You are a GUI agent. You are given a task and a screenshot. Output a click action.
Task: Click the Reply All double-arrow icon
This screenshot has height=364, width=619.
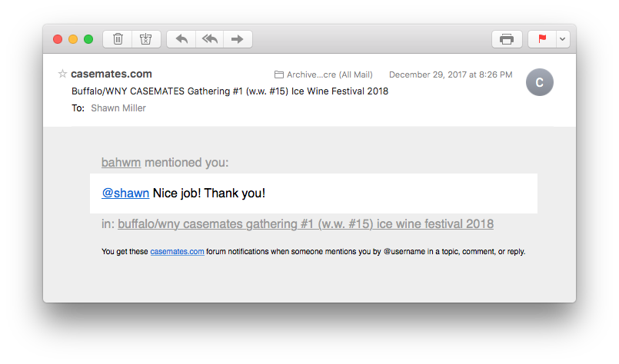click(x=209, y=39)
